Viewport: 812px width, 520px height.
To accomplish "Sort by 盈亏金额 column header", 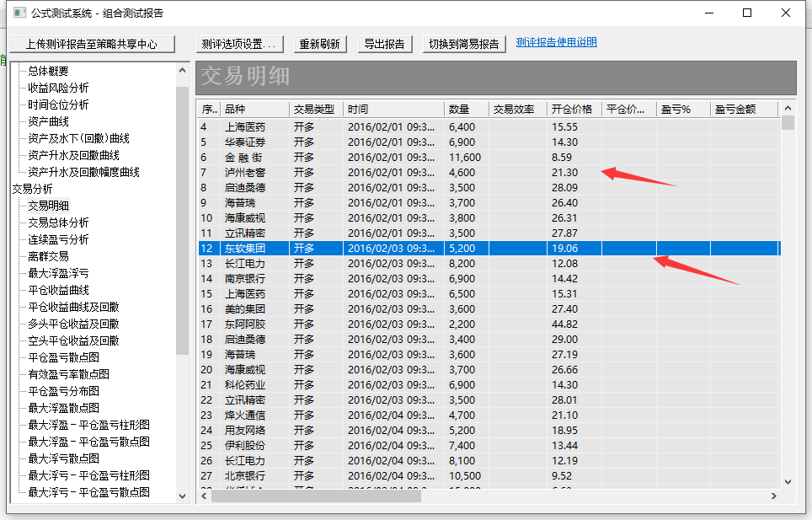I will pos(743,110).
